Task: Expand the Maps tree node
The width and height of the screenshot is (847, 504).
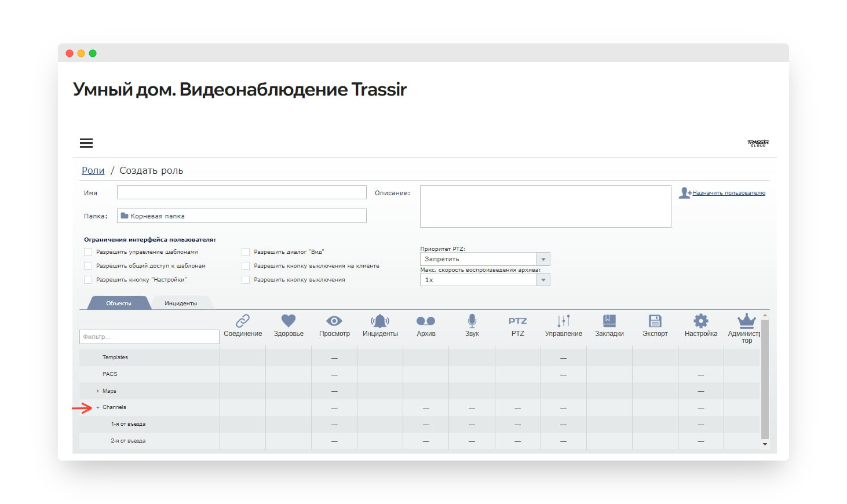Action: pyautogui.click(x=97, y=391)
